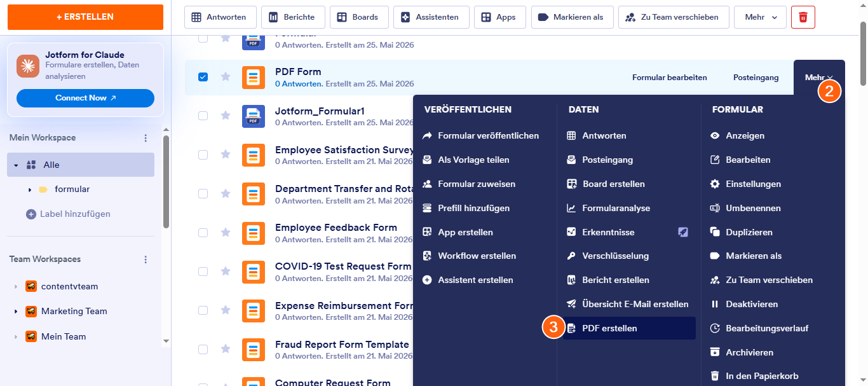Click Connect Now for Jotform for Claude
The image size is (868, 386).
[x=85, y=98]
